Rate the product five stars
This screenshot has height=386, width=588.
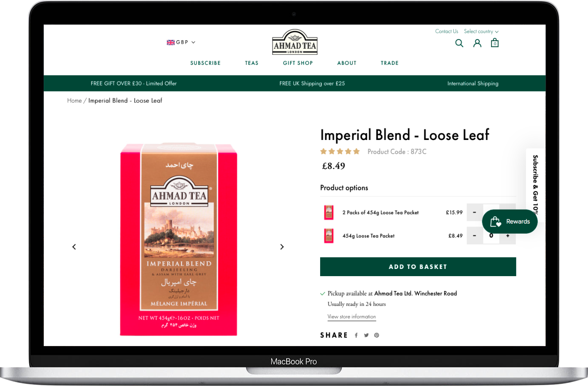tap(357, 151)
